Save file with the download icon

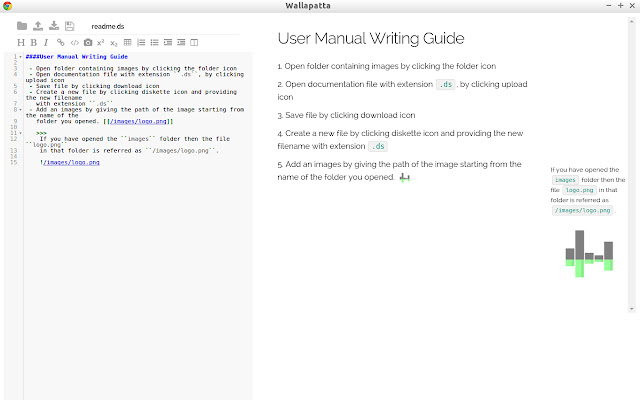point(54,26)
